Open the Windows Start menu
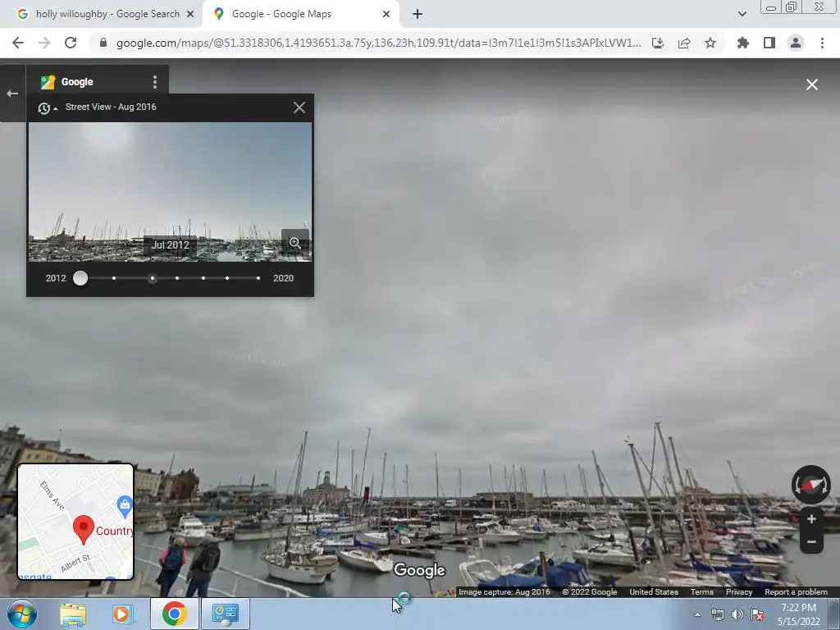This screenshot has height=630, width=840. click(x=21, y=614)
